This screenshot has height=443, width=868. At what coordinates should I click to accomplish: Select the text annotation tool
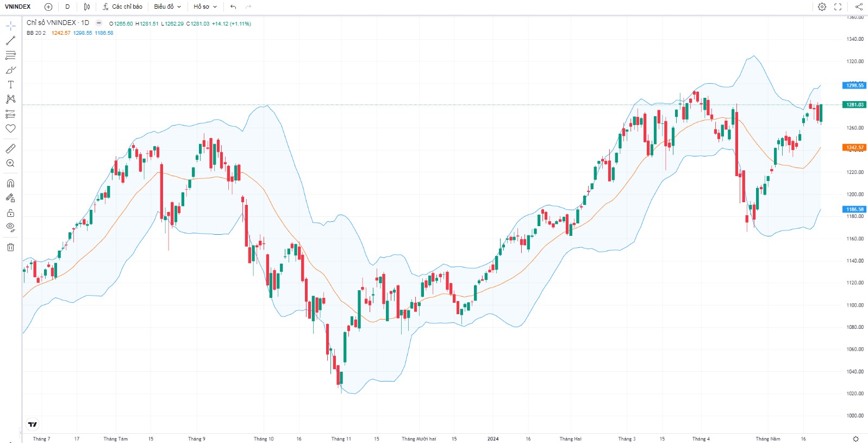(x=10, y=85)
